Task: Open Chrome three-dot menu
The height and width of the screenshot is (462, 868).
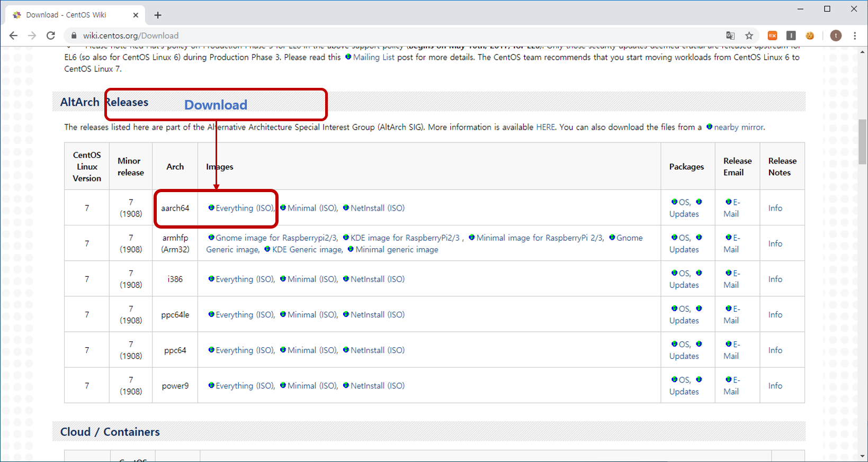Action: 855,35
